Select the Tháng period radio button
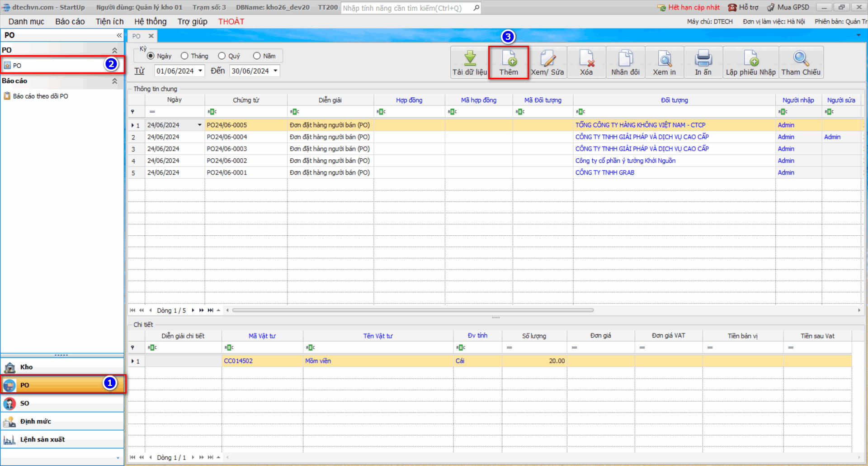This screenshot has width=868, height=466. click(x=184, y=56)
